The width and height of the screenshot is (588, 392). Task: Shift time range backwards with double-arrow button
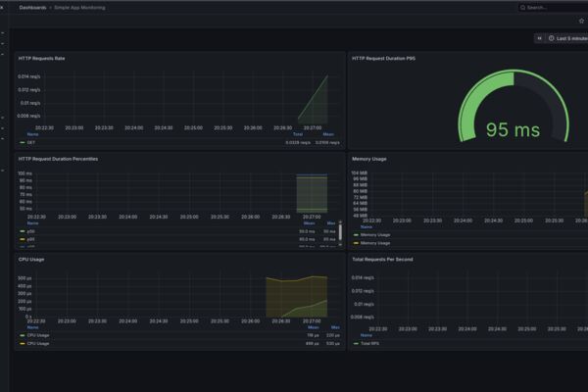539,38
